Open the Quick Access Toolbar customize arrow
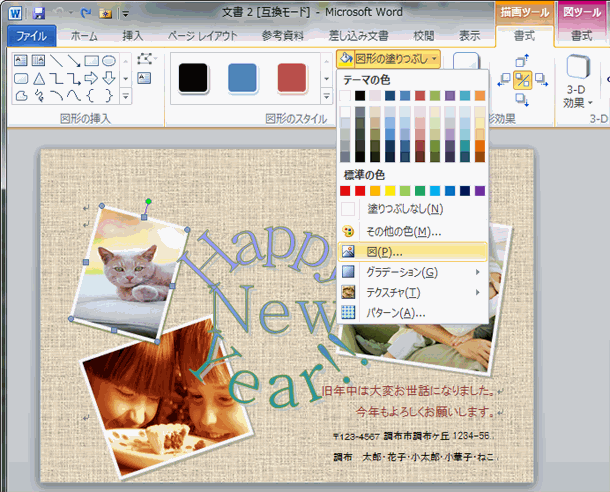This screenshot has height=492, width=610. point(126,14)
